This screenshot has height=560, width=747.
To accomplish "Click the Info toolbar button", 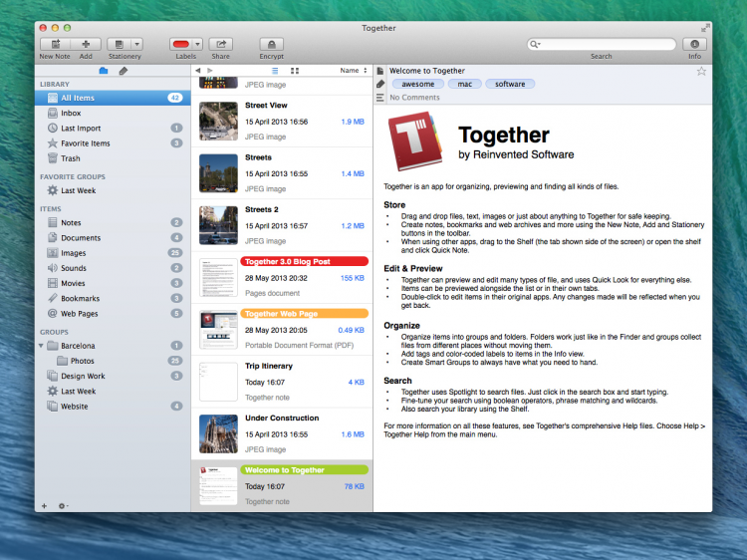I will pyautogui.click(x=694, y=44).
